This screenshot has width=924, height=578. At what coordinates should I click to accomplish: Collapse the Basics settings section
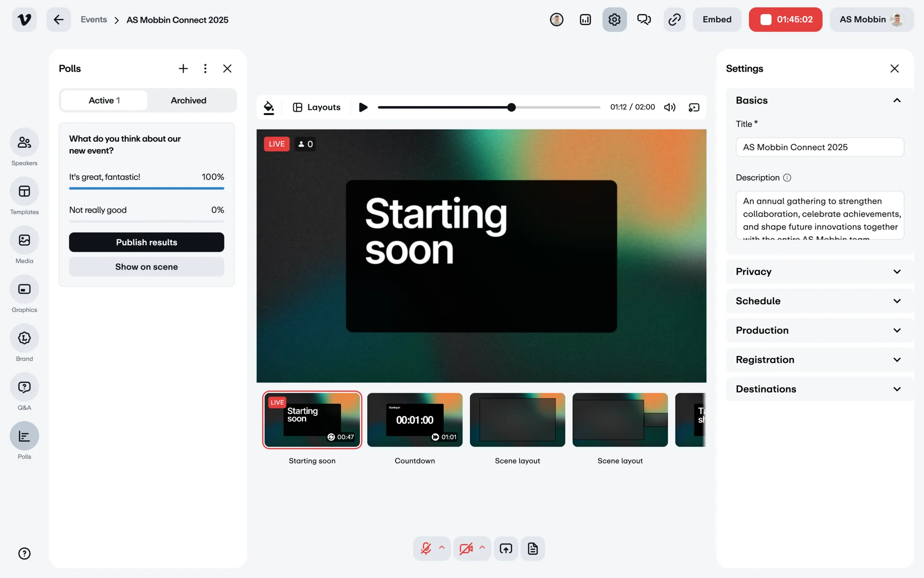[897, 101]
